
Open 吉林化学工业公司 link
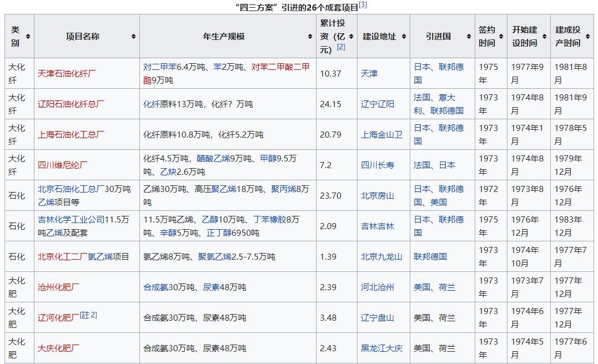pos(71,220)
